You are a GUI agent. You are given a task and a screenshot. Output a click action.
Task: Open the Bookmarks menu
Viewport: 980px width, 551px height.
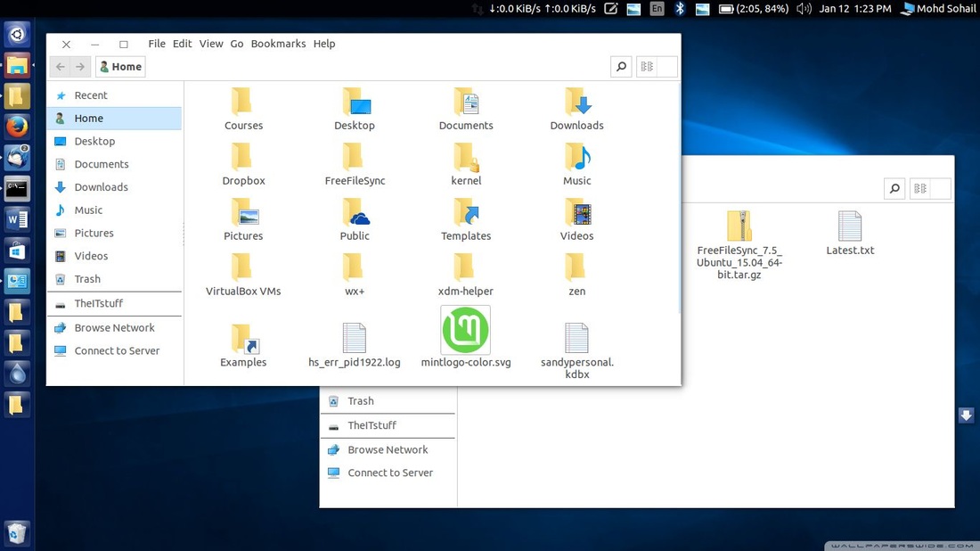[278, 43]
